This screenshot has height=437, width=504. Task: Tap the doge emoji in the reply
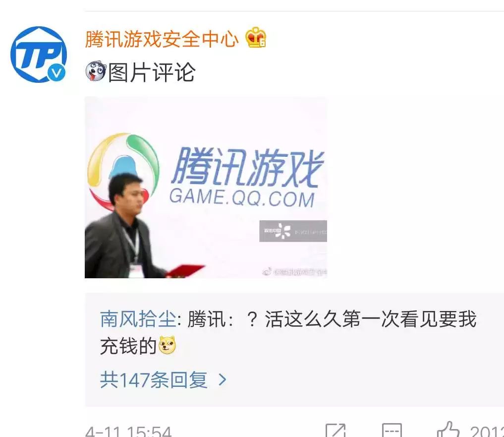click(168, 345)
